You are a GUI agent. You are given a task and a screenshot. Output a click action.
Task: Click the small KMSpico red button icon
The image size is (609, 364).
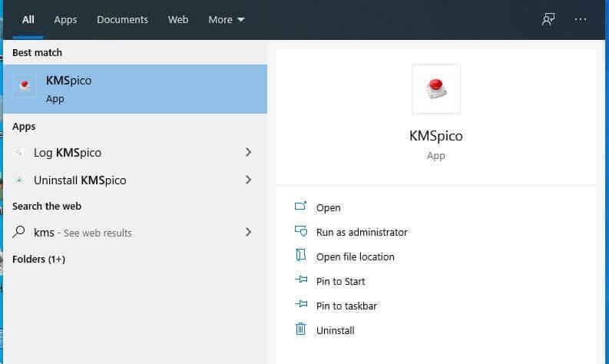pos(25,86)
